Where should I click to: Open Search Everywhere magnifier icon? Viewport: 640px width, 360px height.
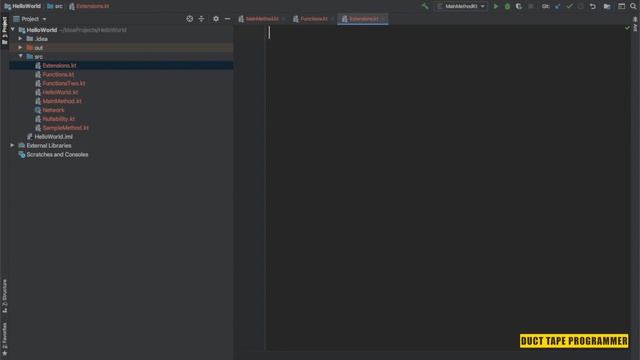pyautogui.click(x=633, y=6)
